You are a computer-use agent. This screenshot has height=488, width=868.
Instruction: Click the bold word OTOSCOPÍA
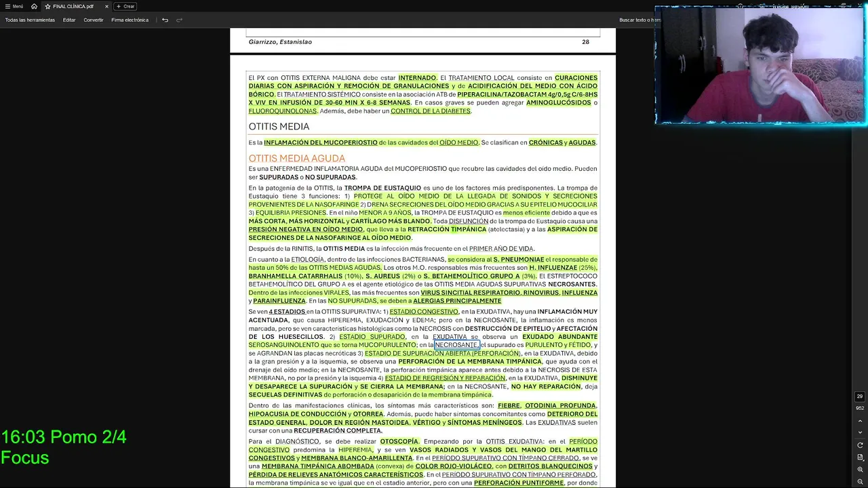[399, 442]
